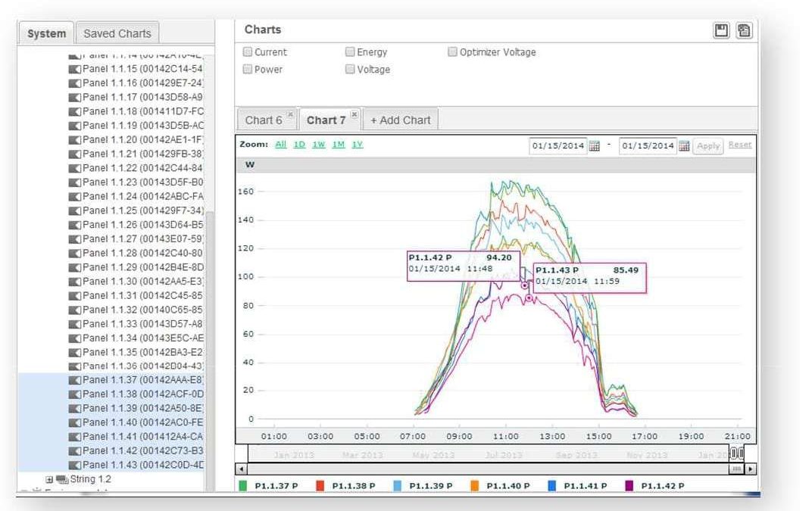This screenshot has width=812, height=511.
Task: Enable the Voltage checkbox
Action: [x=350, y=70]
